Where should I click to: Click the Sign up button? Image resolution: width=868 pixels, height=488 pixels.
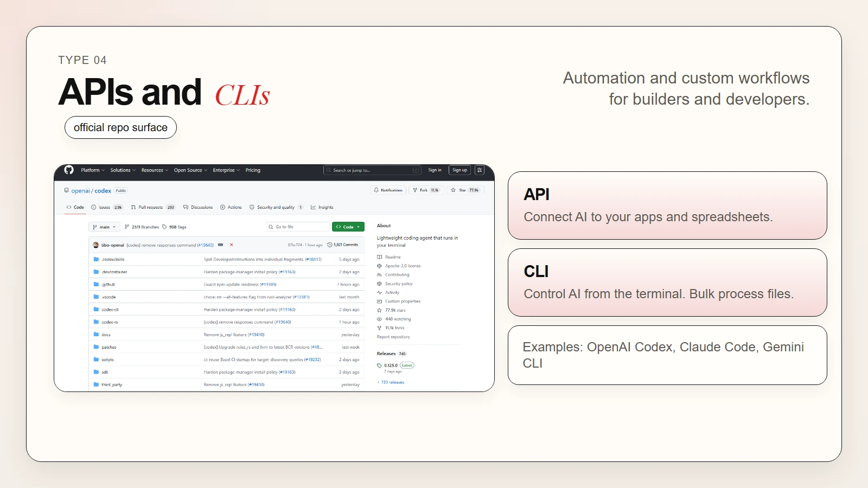click(x=460, y=170)
